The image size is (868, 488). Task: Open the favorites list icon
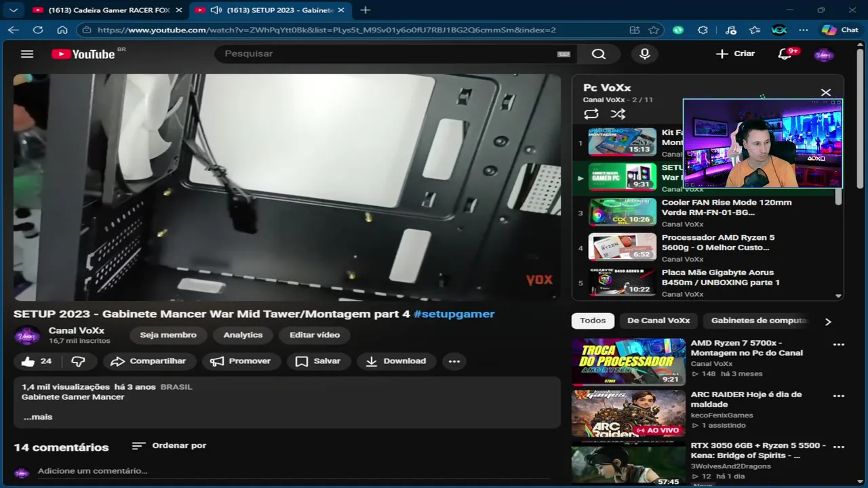[755, 30]
